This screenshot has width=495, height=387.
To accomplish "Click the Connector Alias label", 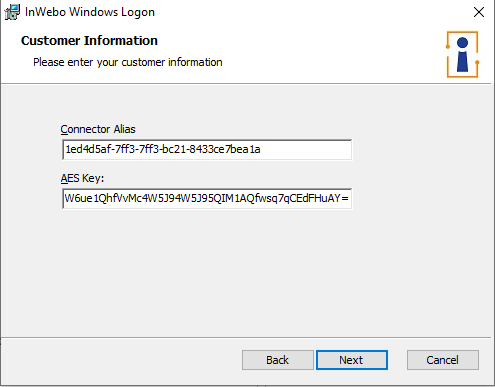I will [x=98, y=129].
